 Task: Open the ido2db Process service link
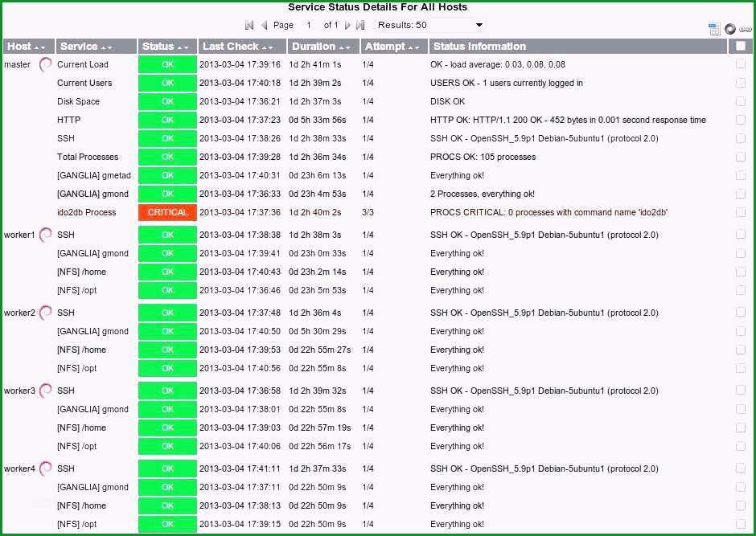[86, 212]
